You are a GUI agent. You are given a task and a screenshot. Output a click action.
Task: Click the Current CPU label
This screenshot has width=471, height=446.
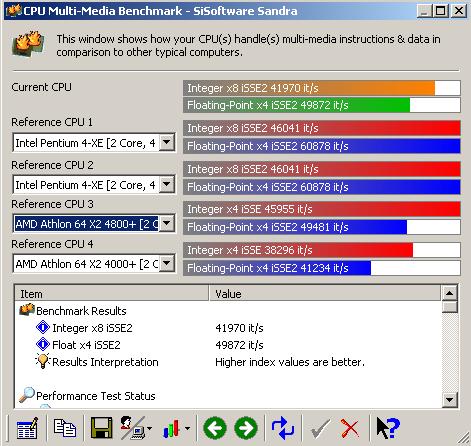pyautogui.click(x=41, y=87)
